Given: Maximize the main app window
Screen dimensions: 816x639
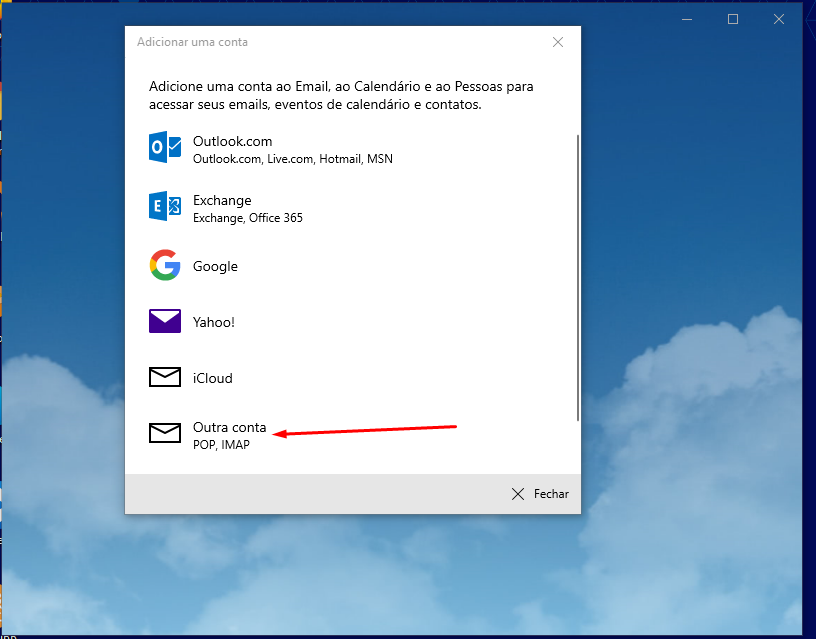Looking at the screenshot, I should coord(733,19).
